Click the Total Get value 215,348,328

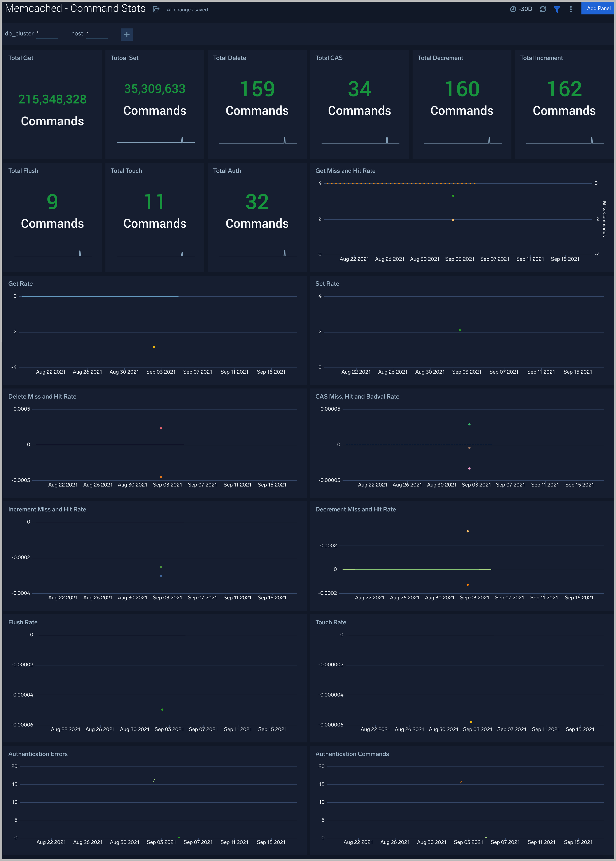pos(53,99)
